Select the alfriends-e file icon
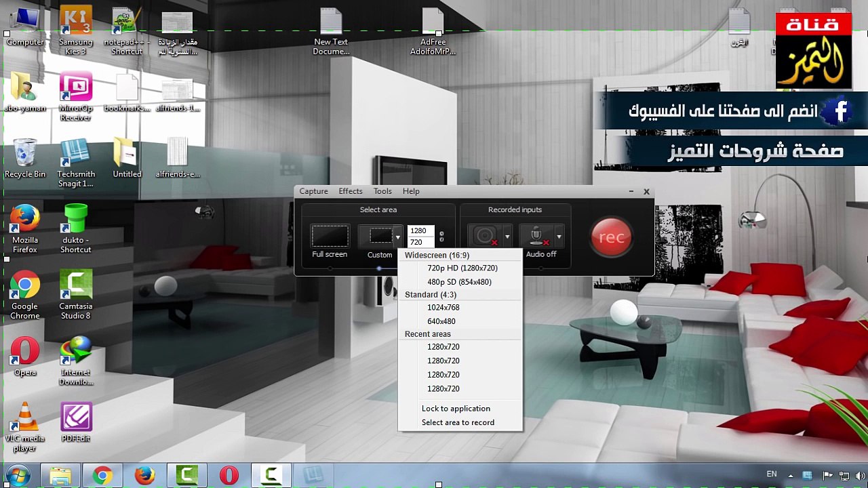This screenshot has height=488, width=868. tap(178, 159)
